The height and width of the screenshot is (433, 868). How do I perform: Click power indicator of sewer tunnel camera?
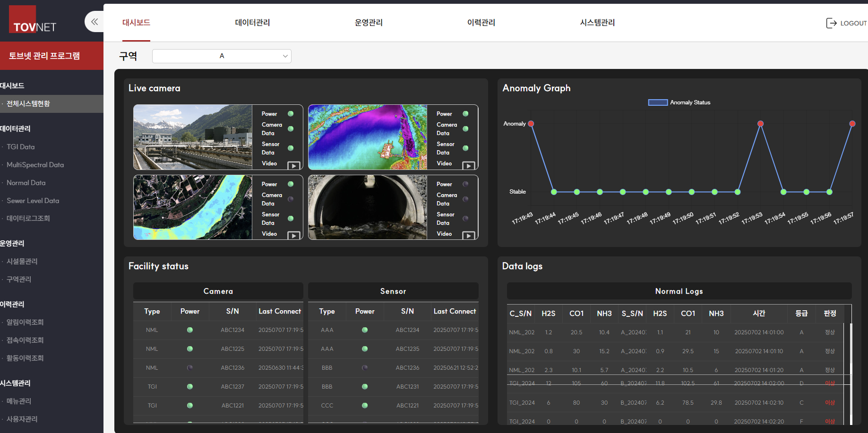(x=465, y=184)
